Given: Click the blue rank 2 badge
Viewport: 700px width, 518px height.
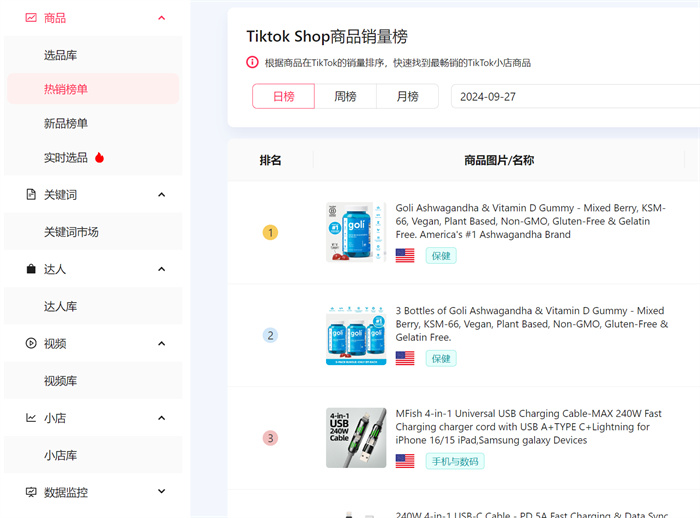Looking at the screenshot, I should [270, 335].
